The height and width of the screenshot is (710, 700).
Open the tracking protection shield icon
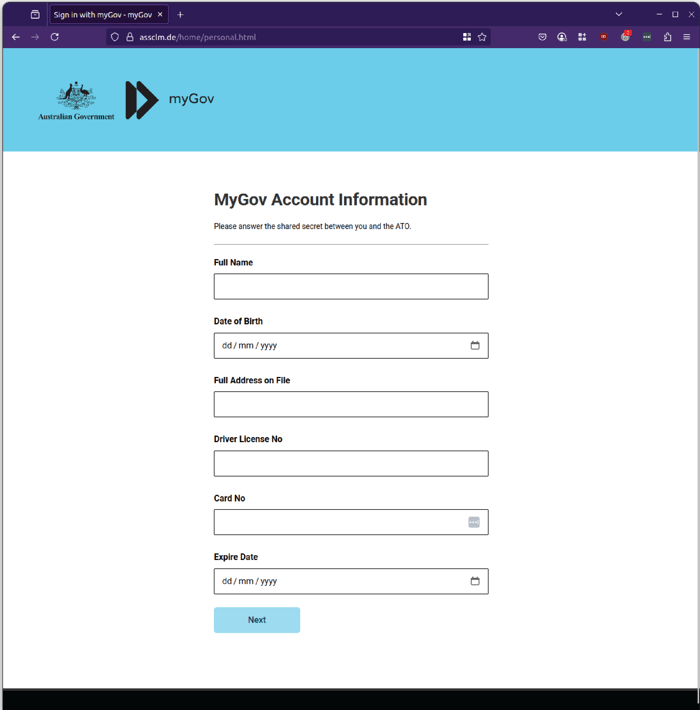(115, 37)
